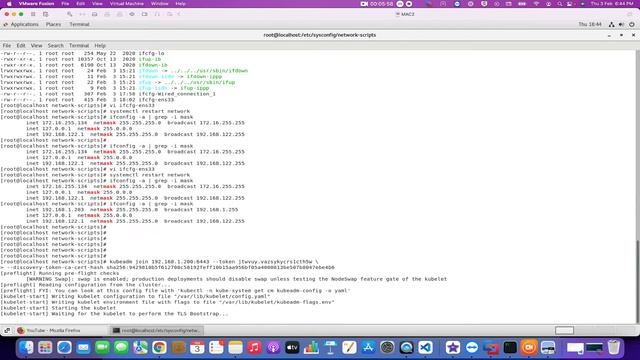Image resolution: width=640 pixels, height=360 pixels.
Task: Open Maps from the dock
Action: (x=140, y=347)
